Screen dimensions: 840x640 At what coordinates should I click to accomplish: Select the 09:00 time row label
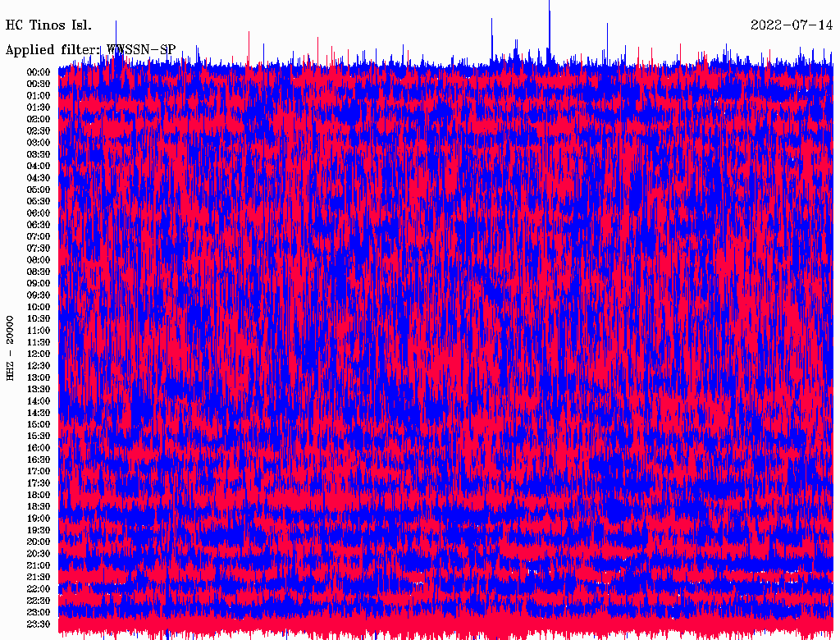point(39,283)
